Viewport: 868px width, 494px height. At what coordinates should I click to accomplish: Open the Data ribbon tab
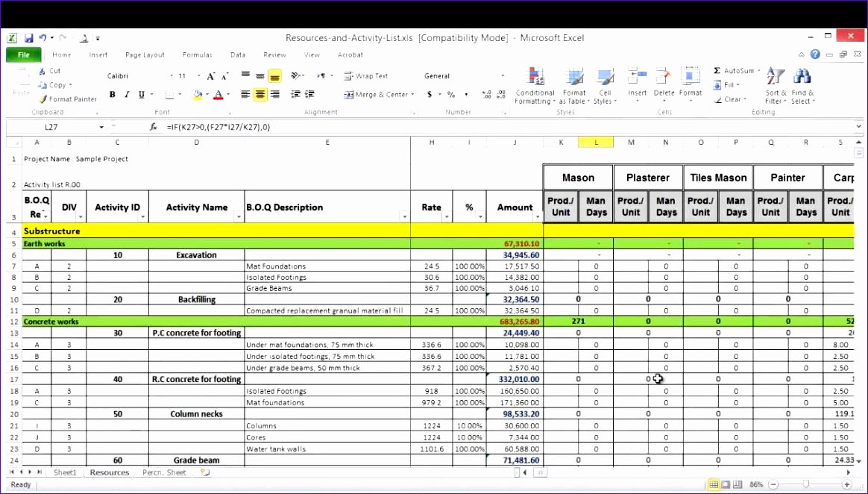[238, 54]
